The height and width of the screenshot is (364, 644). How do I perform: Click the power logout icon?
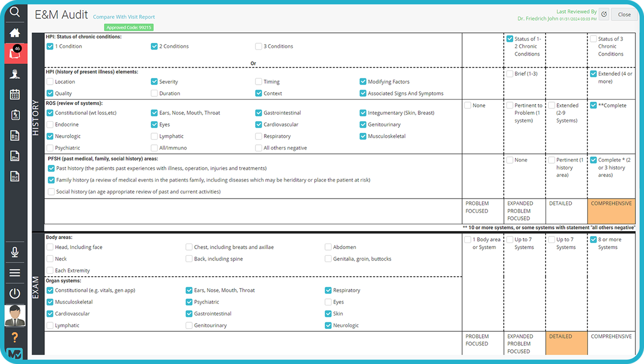pyautogui.click(x=15, y=293)
